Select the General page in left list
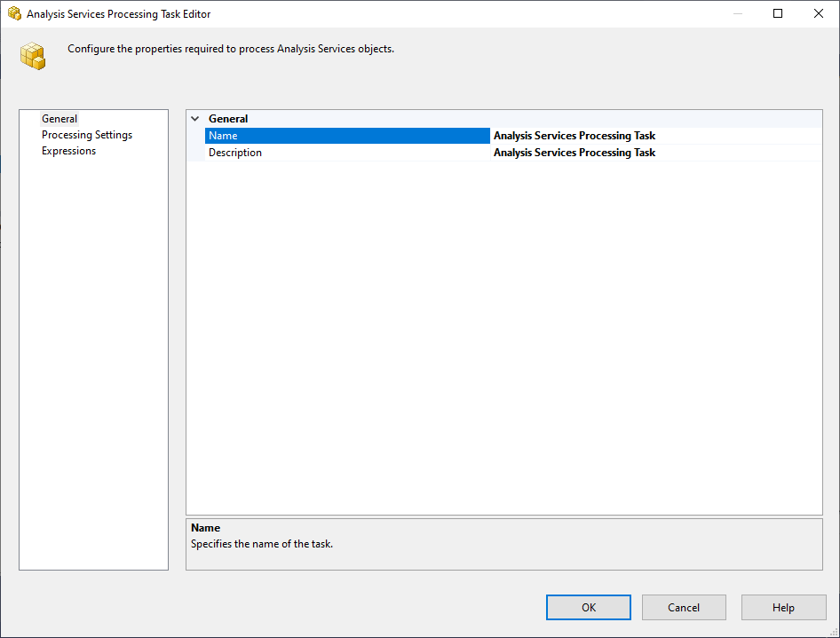840x638 pixels. pos(59,119)
